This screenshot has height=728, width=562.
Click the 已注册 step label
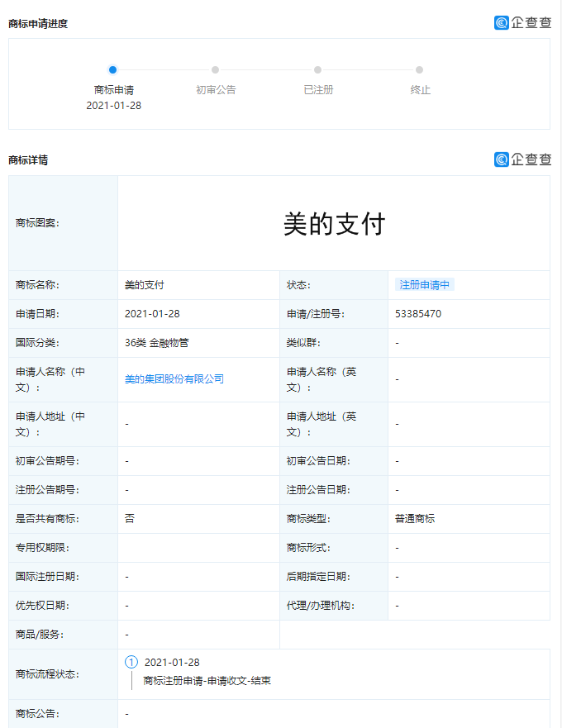[319, 89]
